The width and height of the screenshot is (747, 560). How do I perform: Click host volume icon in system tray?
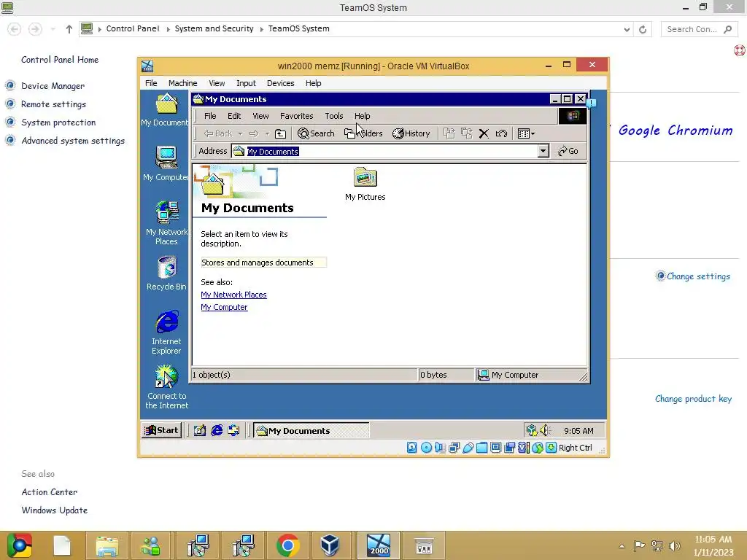tap(674, 545)
